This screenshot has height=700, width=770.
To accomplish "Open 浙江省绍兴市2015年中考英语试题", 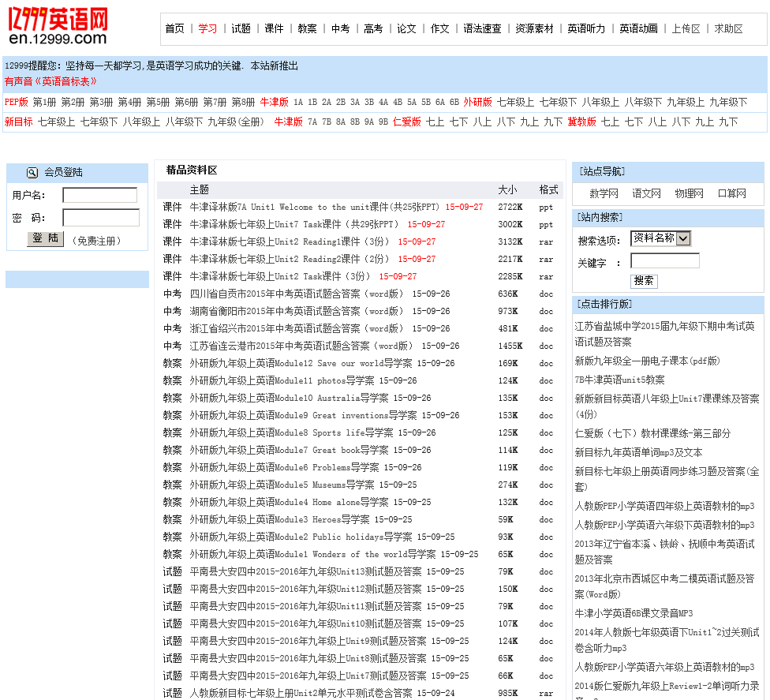I will click(x=297, y=328).
